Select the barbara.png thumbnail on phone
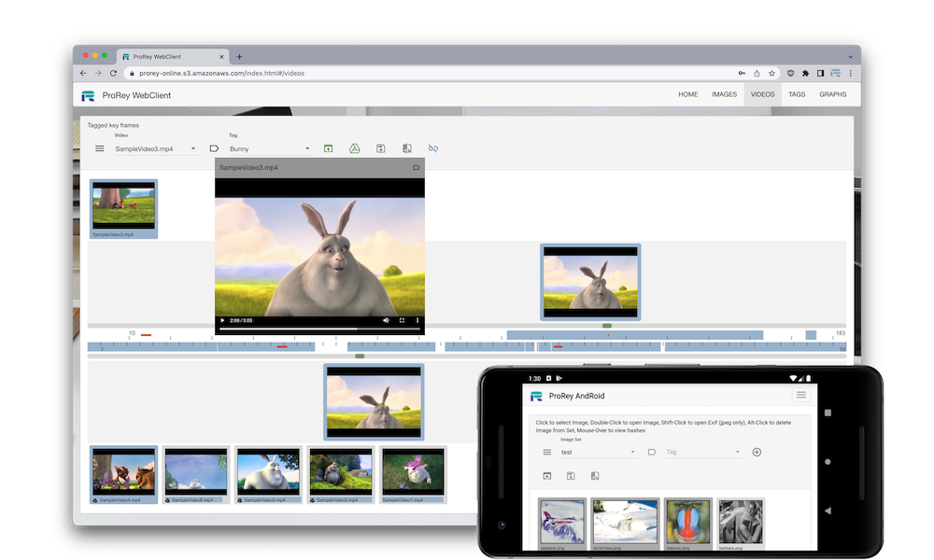The image size is (934, 560). 741,524
